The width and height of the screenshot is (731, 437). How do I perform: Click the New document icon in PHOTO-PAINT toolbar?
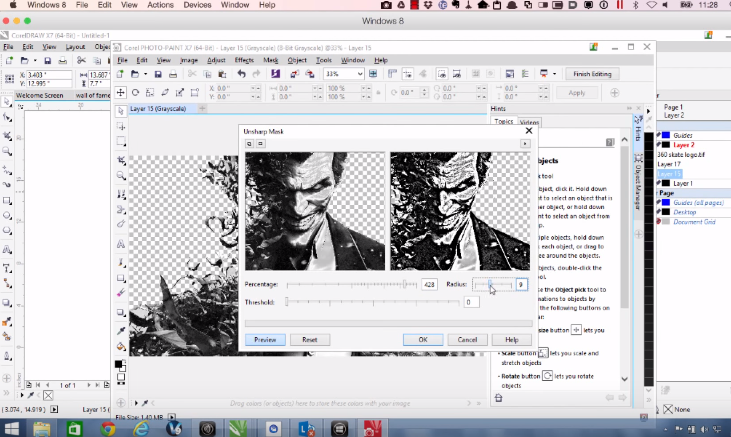click(120, 74)
